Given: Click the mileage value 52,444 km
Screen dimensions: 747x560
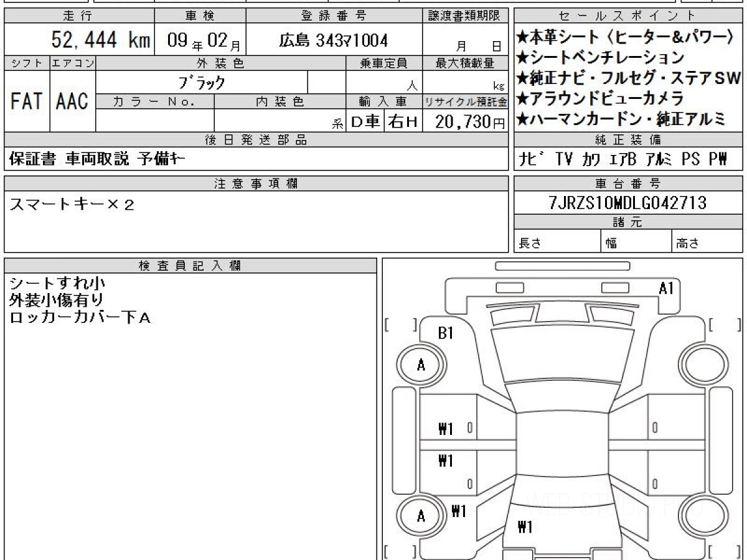Looking at the screenshot, I should pos(100,40).
